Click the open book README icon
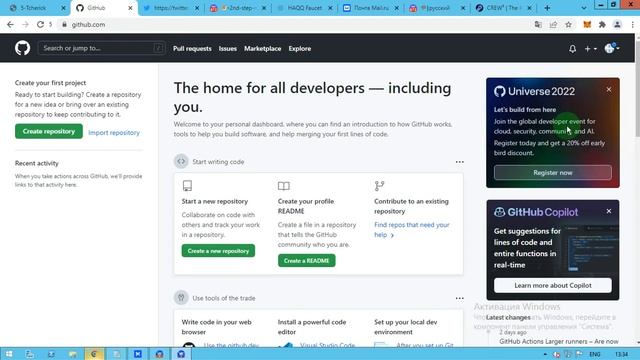Image resolution: width=640 pixels, height=360 pixels. 284,186
